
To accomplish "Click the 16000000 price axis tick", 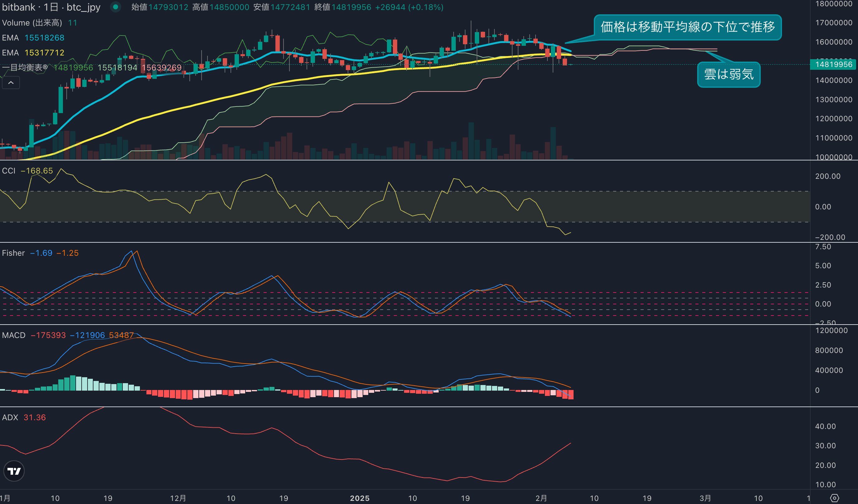I will click(x=833, y=42).
